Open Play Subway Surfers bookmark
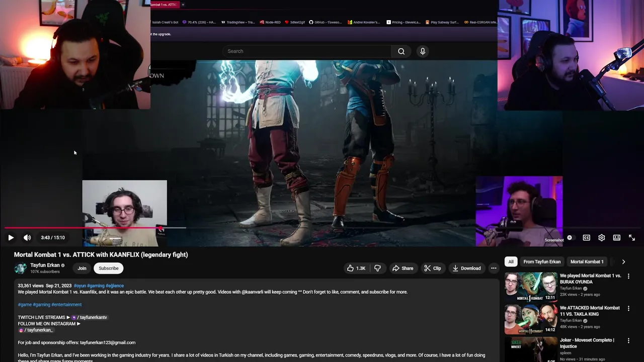 (442, 22)
